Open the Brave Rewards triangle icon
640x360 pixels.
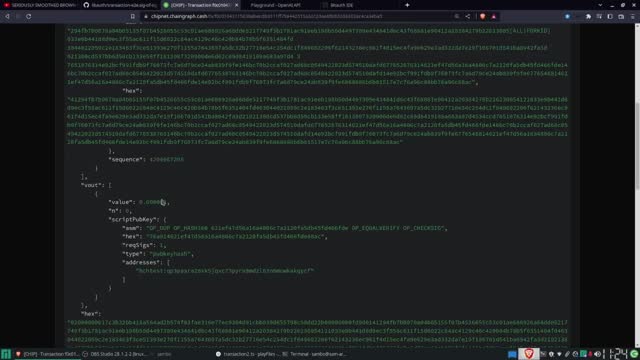point(493,16)
